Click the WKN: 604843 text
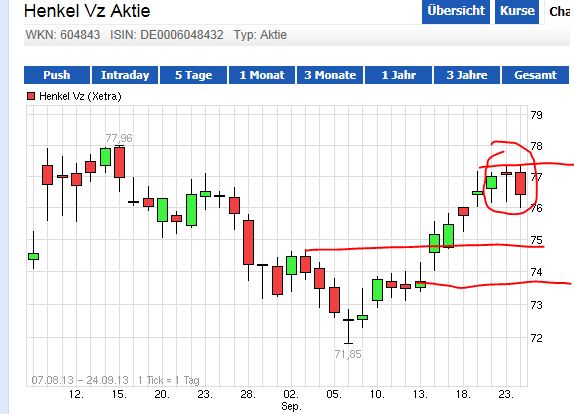Image resolution: width=574 pixels, height=414 pixels. click(63, 35)
